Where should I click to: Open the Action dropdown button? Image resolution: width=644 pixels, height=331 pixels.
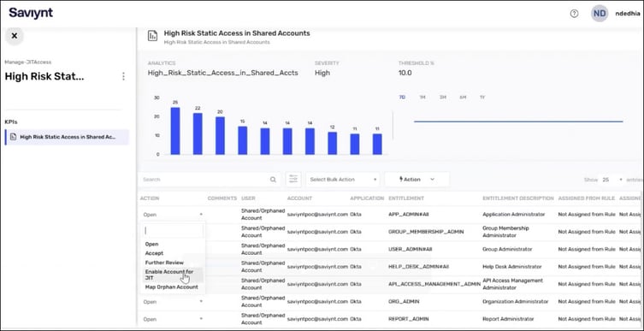point(417,180)
